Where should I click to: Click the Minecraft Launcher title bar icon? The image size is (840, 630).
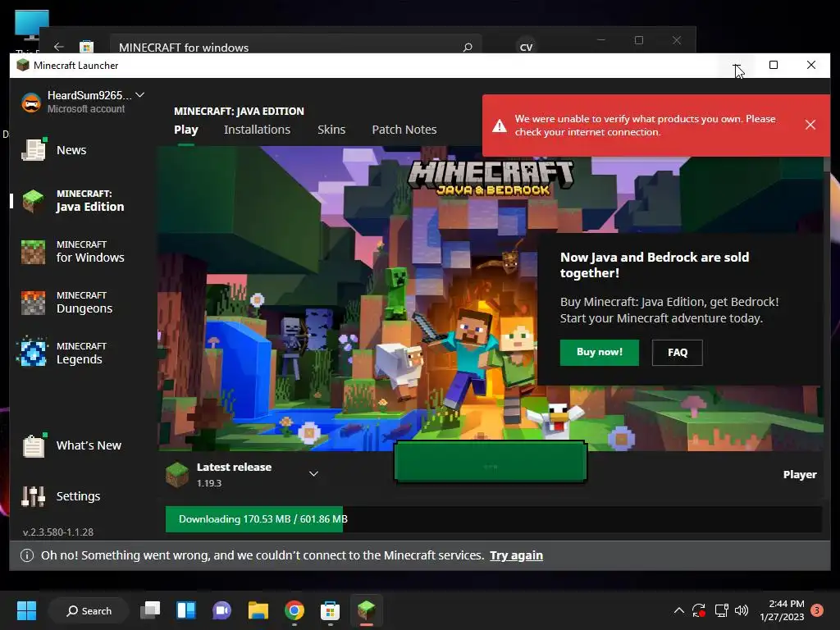coord(23,66)
